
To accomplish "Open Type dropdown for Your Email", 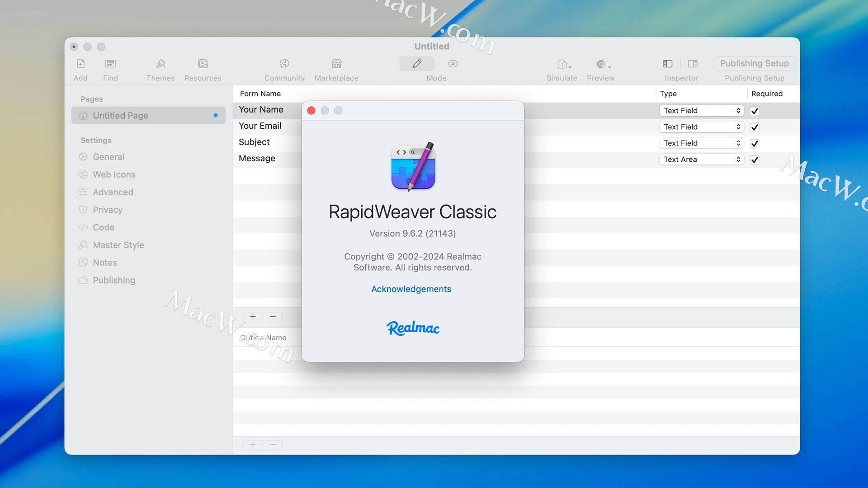I will point(701,127).
